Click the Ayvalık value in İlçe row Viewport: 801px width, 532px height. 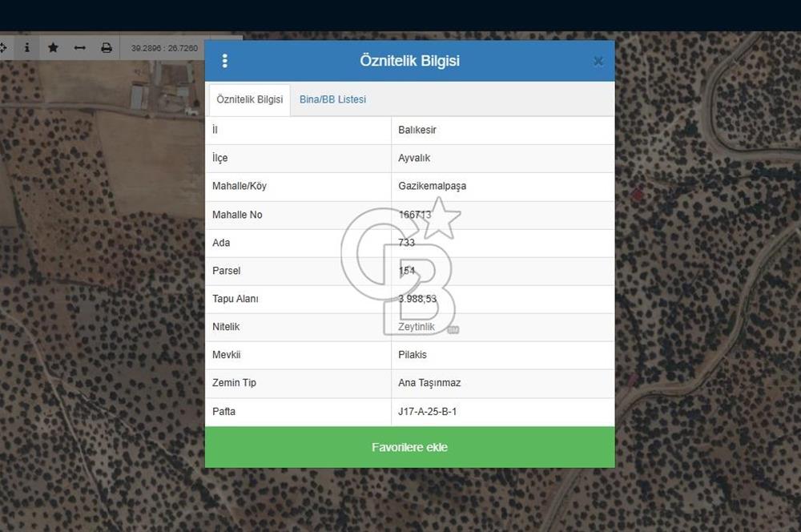tap(414, 158)
